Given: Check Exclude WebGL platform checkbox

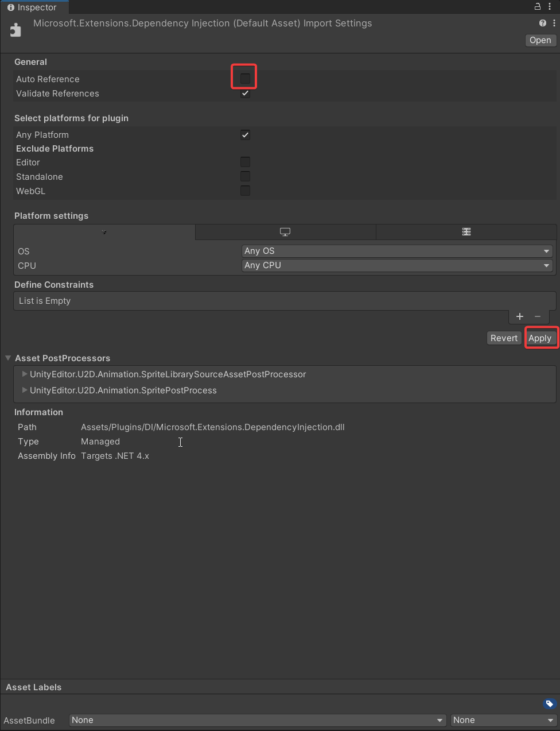Looking at the screenshot, I should [x=245, y=191].
